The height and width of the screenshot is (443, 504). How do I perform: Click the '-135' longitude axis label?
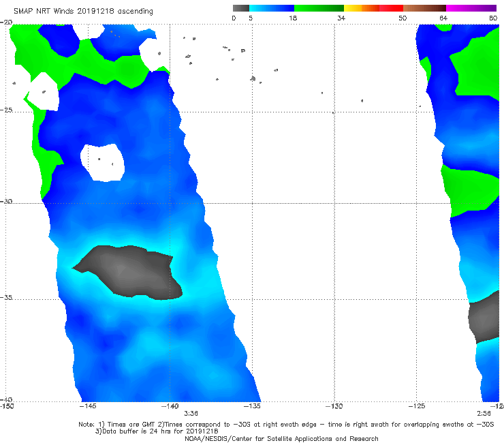[x=252, y=406]
